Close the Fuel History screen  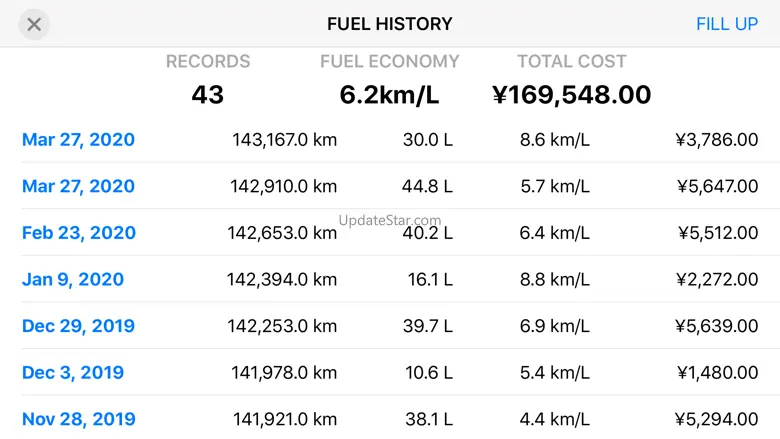[34, 24]
